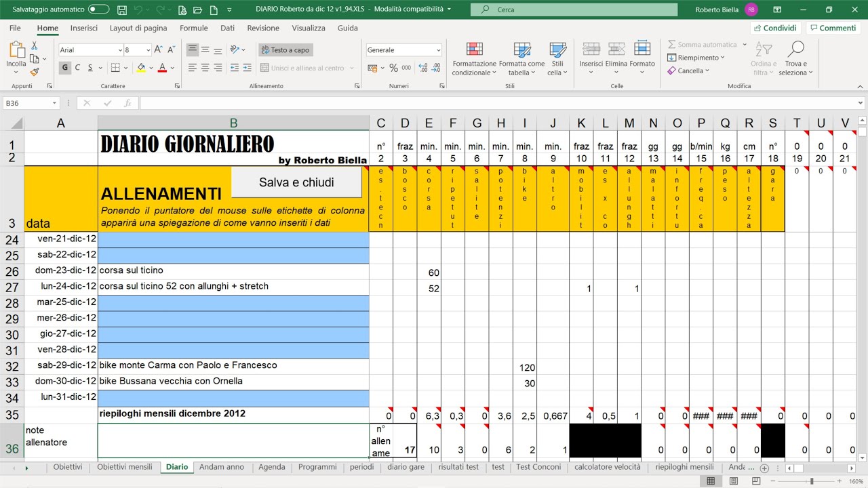Image resolution: width=868 pixels, height=488 pixels.
Task: Apply the yellow fill color bucket
Action: coord(140,68)
